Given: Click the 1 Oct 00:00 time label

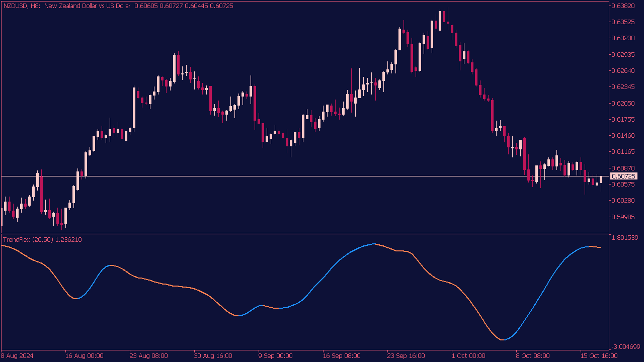Looking at the screenshot, I should 468,356.
